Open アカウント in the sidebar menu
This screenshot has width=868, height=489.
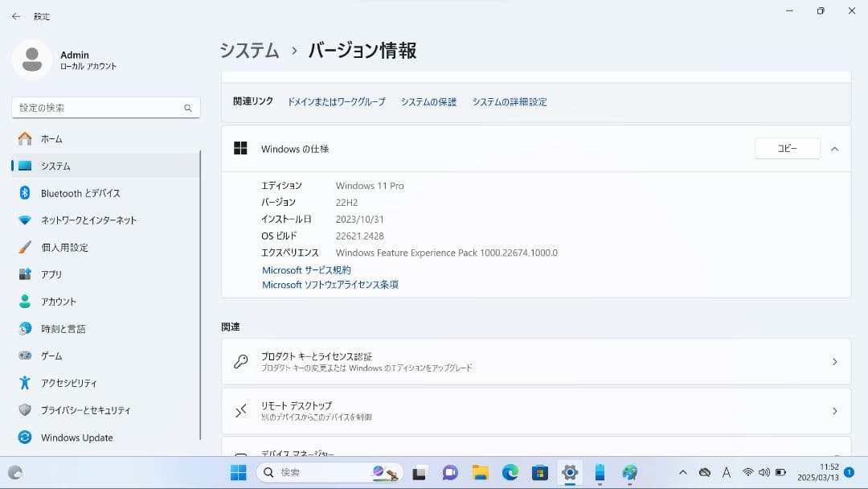(x=72, y=302)
